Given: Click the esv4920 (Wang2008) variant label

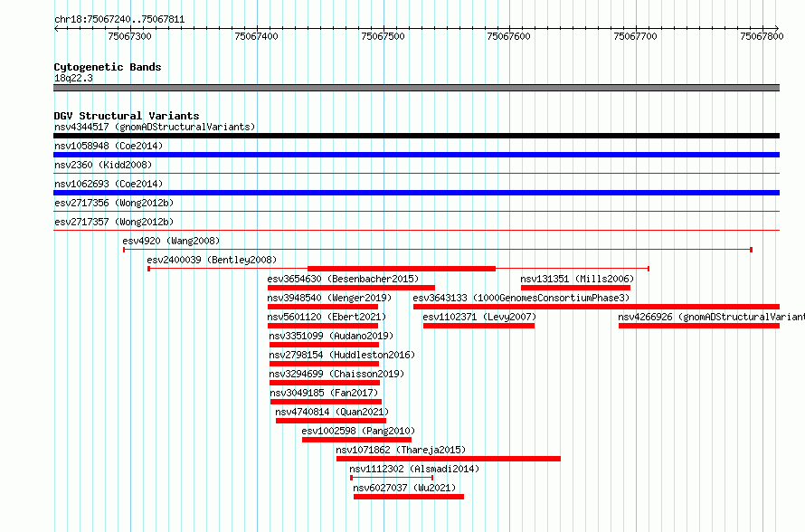Looking at the screenshot, I should click(171, 241).
